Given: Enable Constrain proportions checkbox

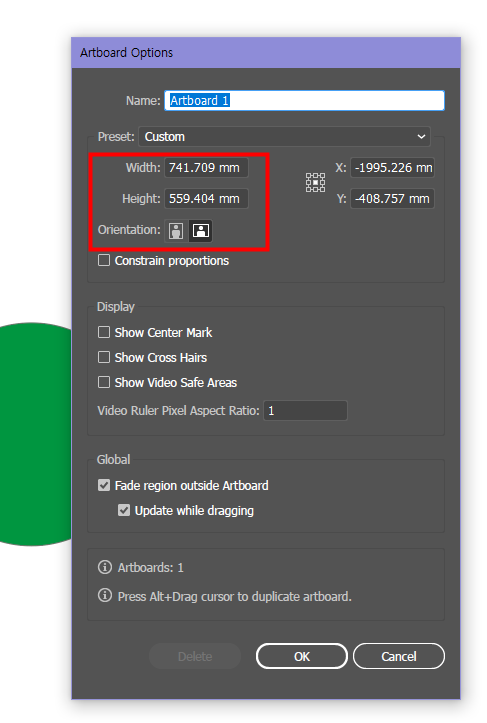Looking at the screenshot, I should pos(104,260).
